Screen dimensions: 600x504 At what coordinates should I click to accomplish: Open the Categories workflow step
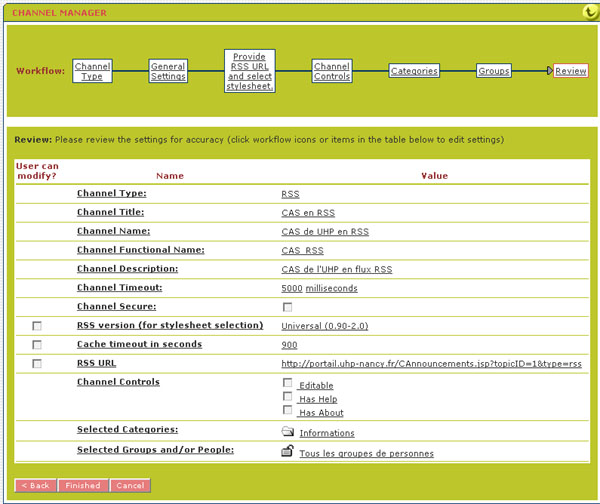[414, 71]
